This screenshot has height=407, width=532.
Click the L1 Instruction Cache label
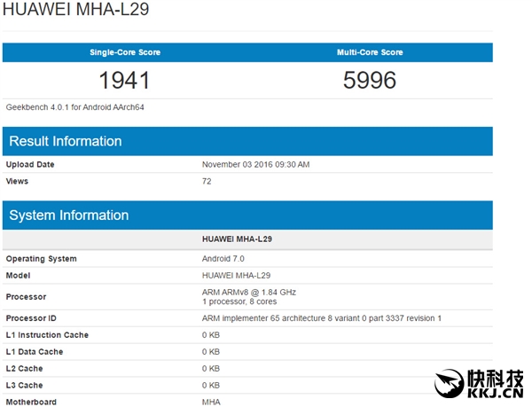tap(47, 335)
